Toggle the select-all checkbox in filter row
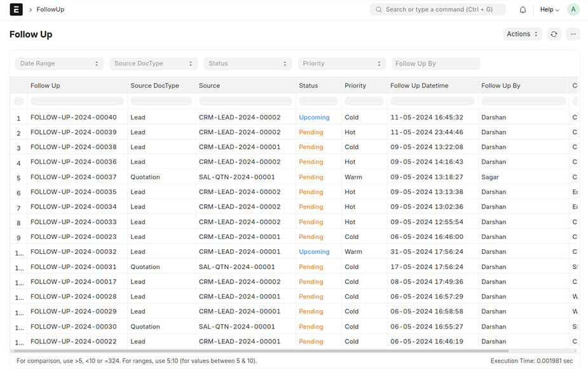588x375 pixels. tap(18, 101)
